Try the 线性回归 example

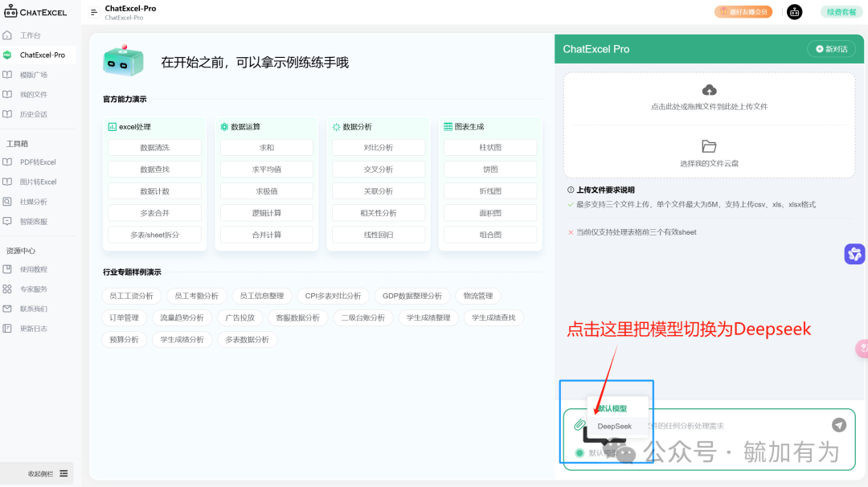click(379, 235)
